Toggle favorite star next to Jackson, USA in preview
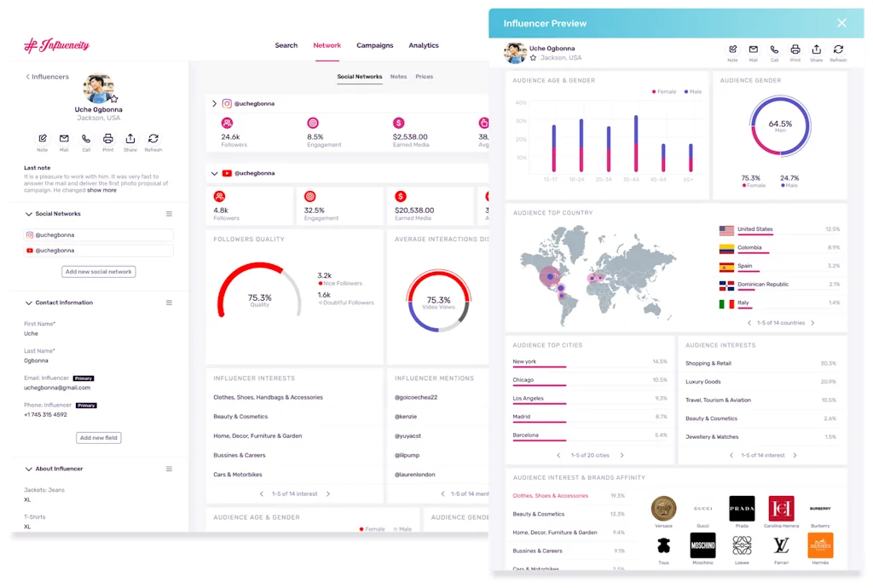The width and height of the screenshot is (873, 588). (x=534, y=58)
